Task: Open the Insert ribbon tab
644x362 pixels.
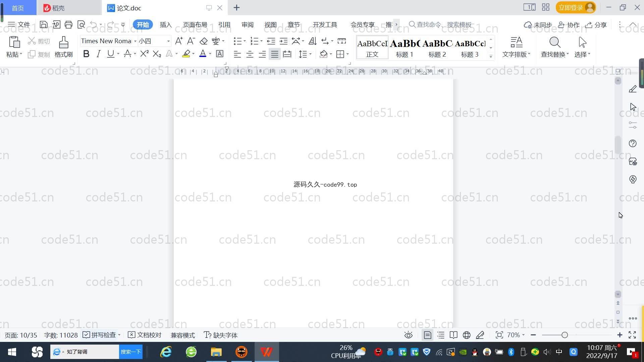Action: pyautogui.click(x=166, y=24)
